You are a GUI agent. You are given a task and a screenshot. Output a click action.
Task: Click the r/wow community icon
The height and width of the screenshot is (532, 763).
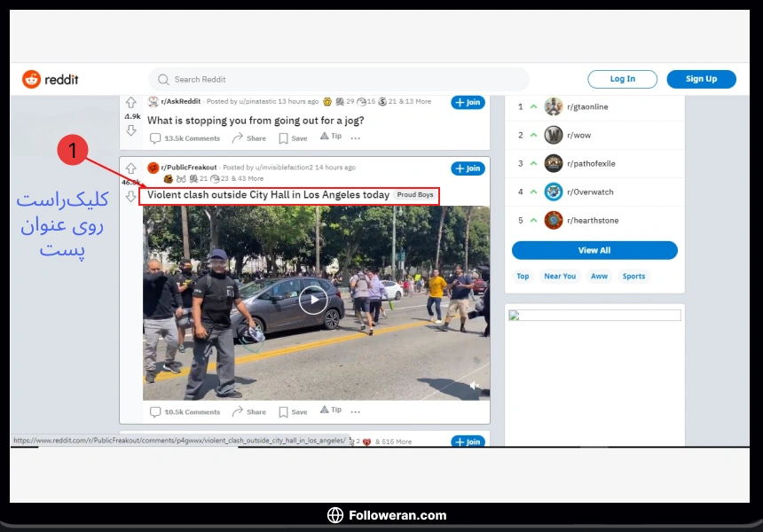pos(554,135)
